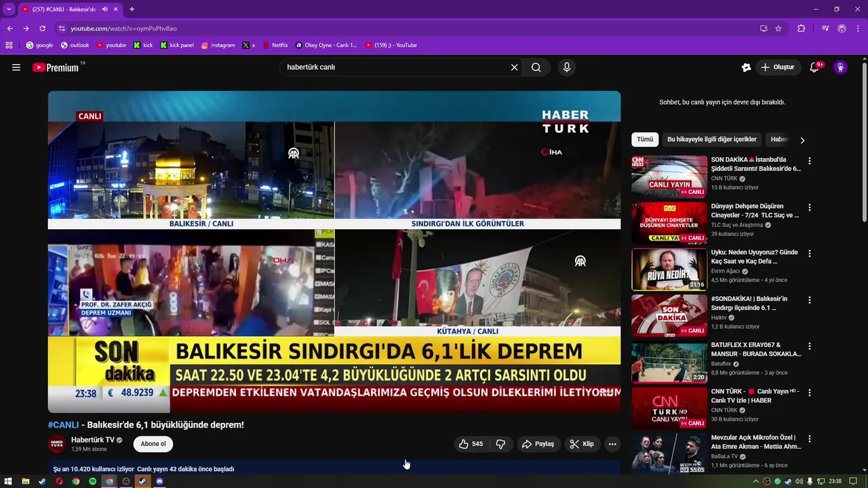Open the kick panel bookmark

click(x=177, y=45)
